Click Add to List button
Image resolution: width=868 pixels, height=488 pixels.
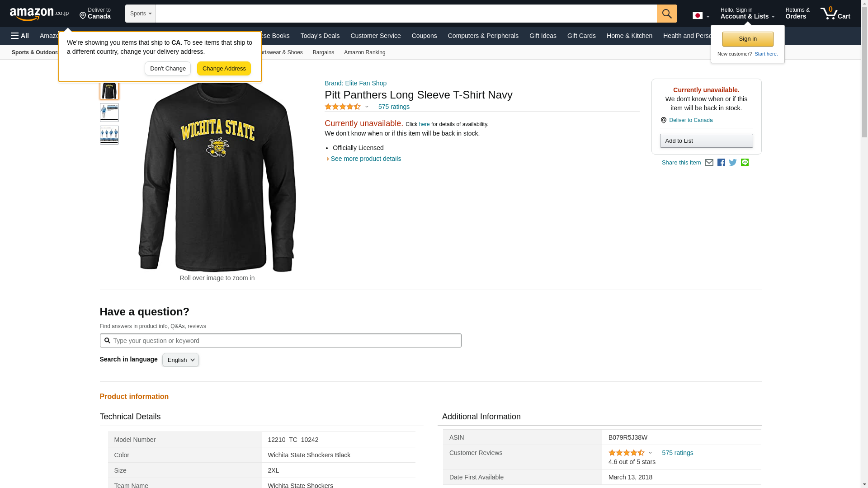pos(706,141)
